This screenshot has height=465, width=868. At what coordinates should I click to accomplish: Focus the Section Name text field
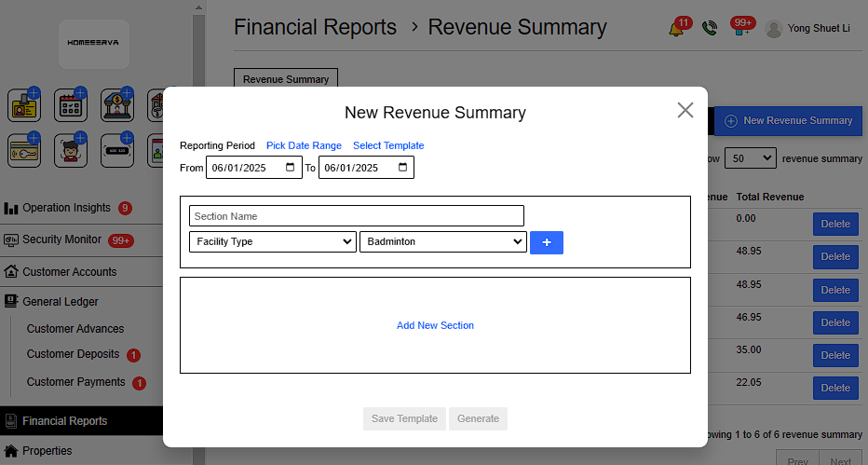coord(356,216)
